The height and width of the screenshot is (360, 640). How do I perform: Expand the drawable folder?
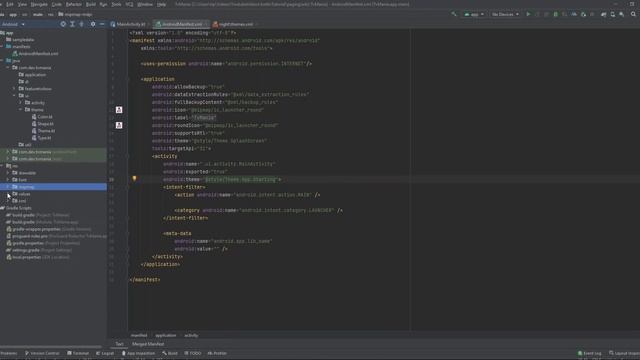[x=8, y=173]
